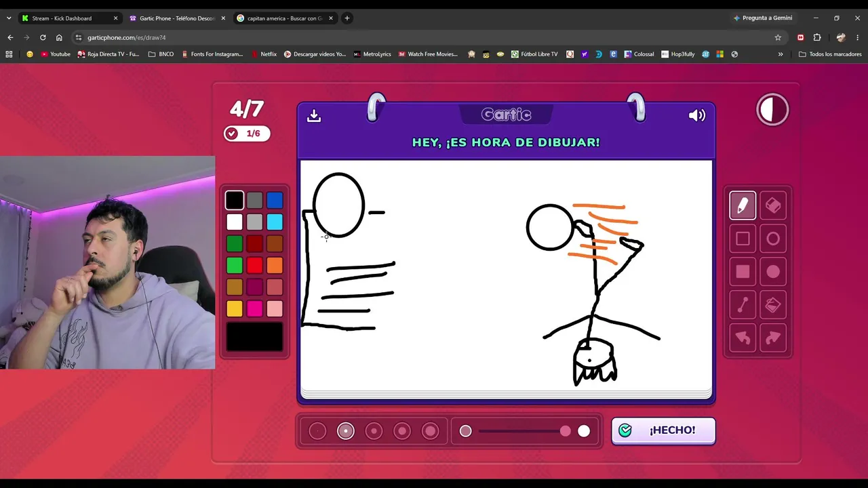Screen dimensions: 868x488
Task: Pick the salmon color swatch
Action: [x=275, y=287]
